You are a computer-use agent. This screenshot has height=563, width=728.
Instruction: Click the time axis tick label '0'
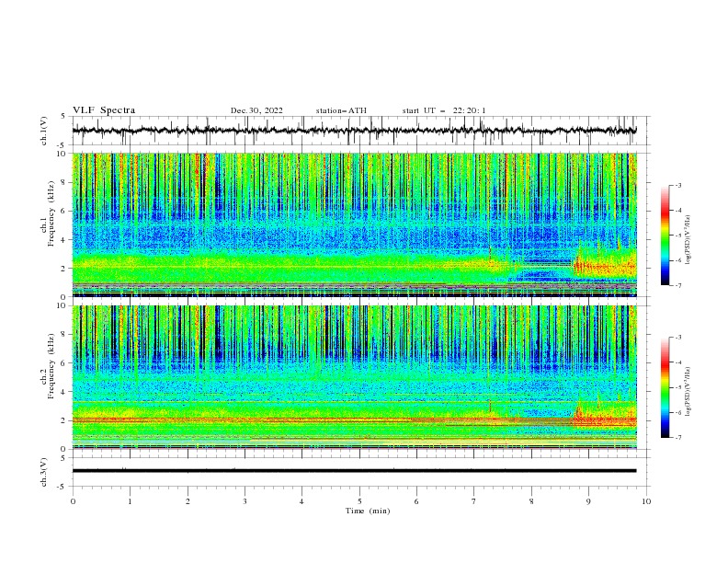tap(73, 501)
